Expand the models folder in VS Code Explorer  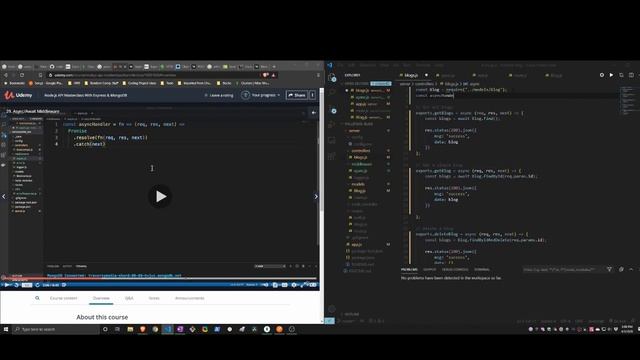tap(358, 184)
